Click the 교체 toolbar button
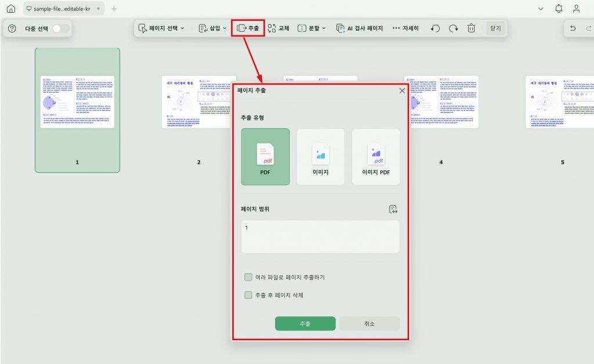This screenshot has width=594, height=364. pos(278,28)
